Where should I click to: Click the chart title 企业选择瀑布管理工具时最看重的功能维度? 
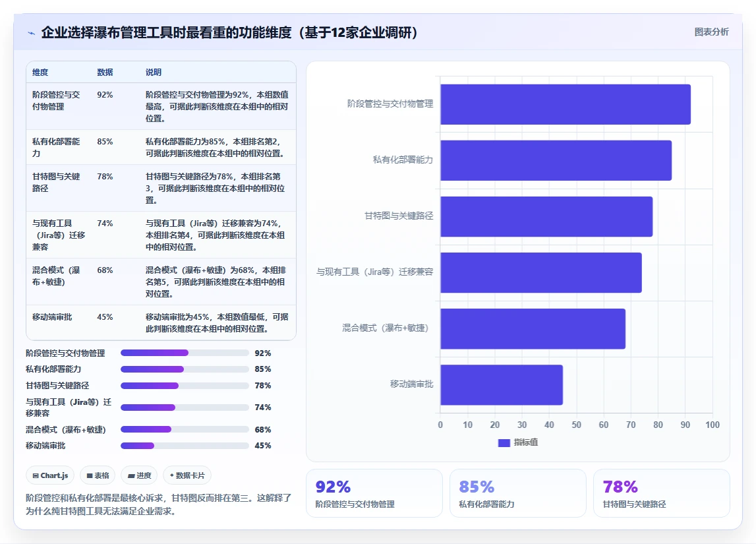tap(229, 32)
